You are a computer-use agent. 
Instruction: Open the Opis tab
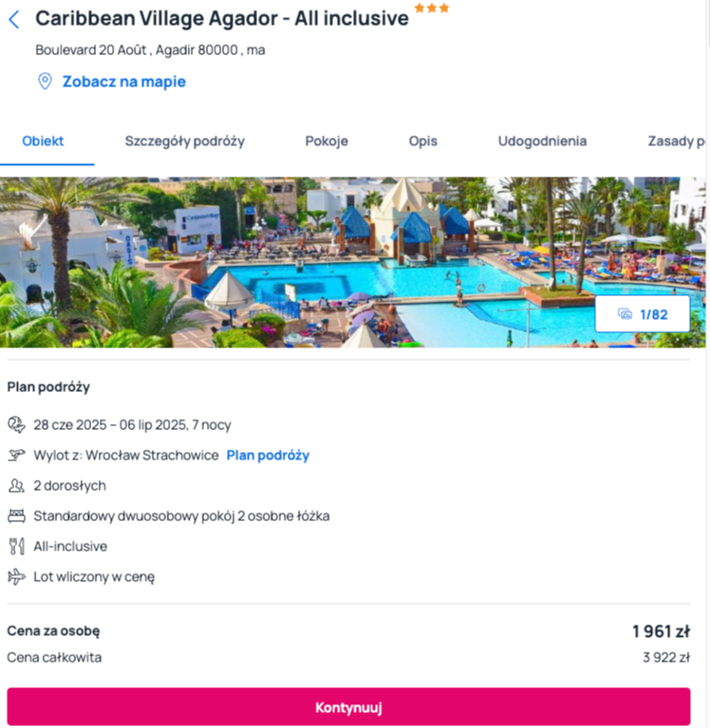tap(423, 141)
